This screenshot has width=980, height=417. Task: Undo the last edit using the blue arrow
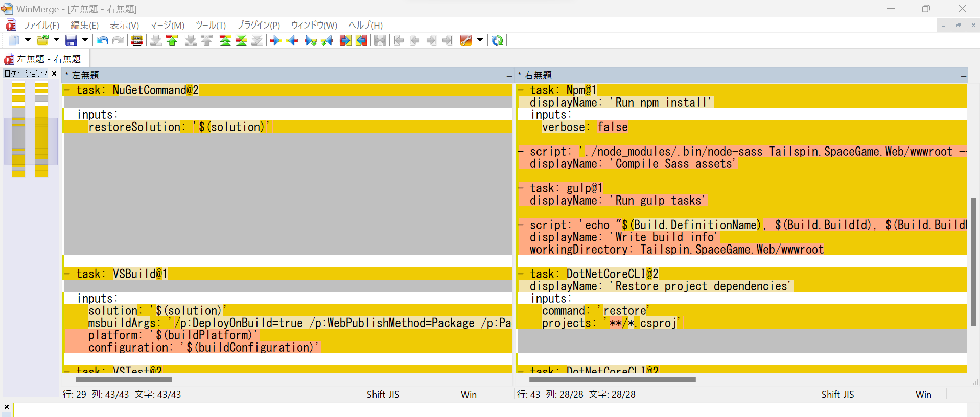(102, 40)
